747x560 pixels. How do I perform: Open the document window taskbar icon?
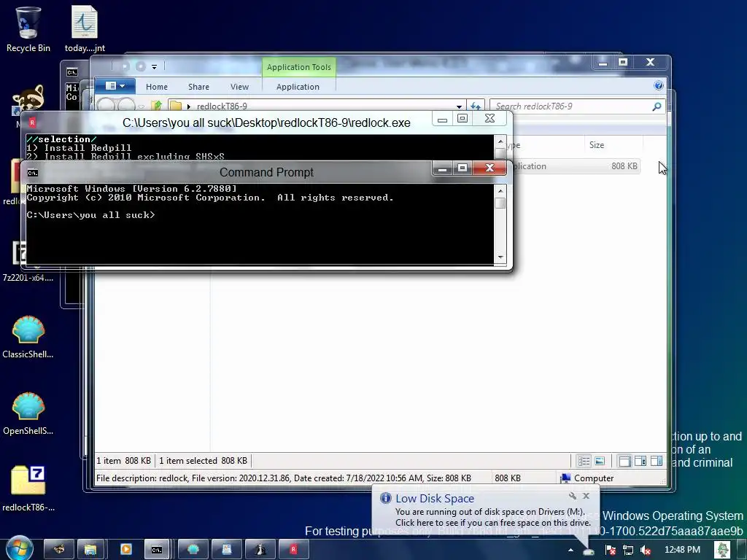pos(226,550)
